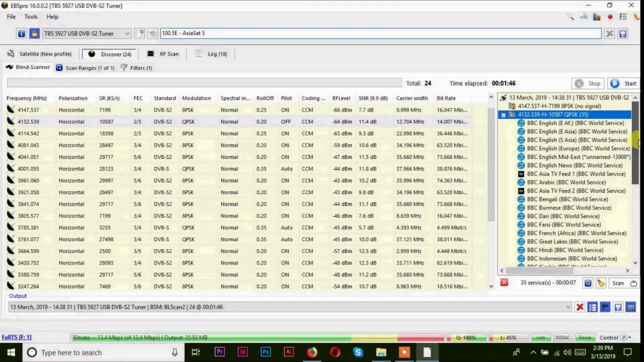Click the 100.5E - AsiaSat 5 profile field
Viewport: 644px width, 362px height.
(x=381, y=33)
